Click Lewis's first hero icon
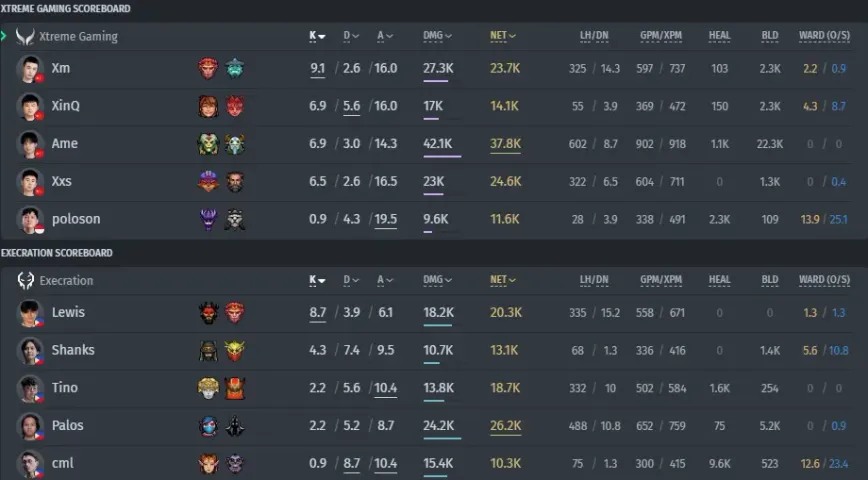The image size is (868, 480). tap(209, 313)
